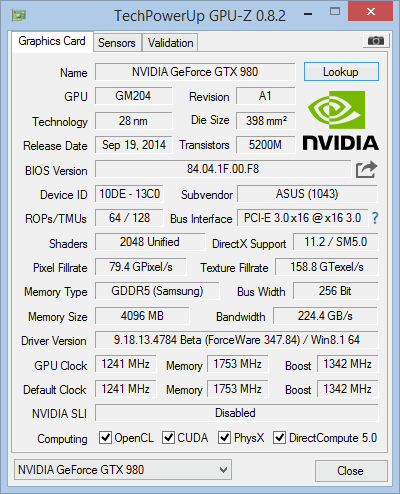Open the GPU selection dropdown

[x=123, y=470]
